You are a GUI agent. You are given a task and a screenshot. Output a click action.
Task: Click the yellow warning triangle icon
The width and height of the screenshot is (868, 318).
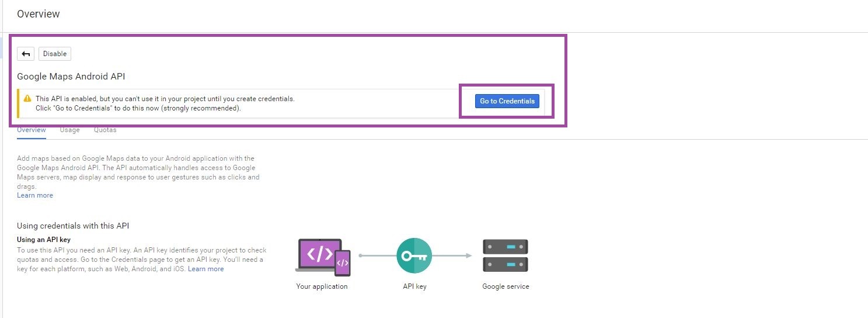(x=27, y=99)
